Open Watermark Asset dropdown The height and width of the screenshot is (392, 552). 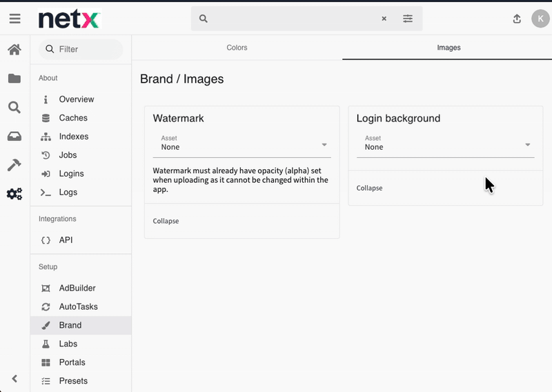(x=242, y=144)
